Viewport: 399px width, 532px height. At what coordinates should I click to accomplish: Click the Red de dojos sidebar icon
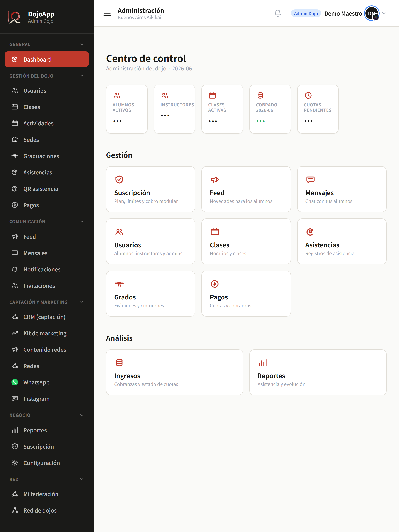[15, 510]
